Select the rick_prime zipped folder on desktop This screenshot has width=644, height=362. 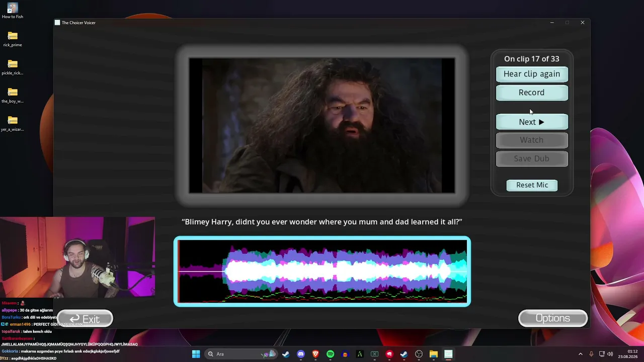pos(13,39)
